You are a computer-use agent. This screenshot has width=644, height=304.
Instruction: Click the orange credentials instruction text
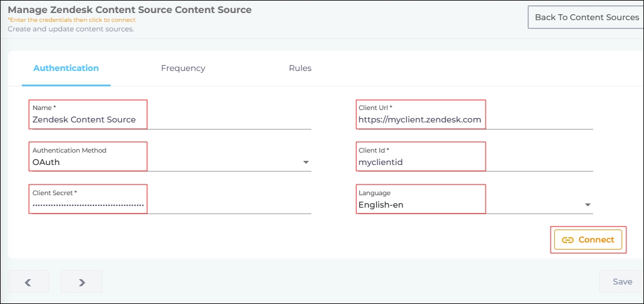71,20
